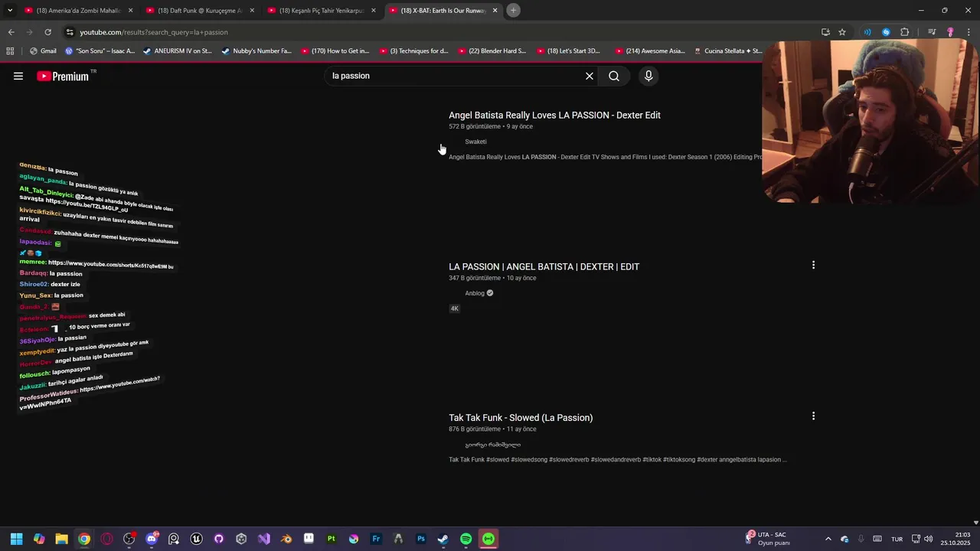Show hidden system tray icons
This screenshot has height=551, width=980.
[x=828, y=539]
